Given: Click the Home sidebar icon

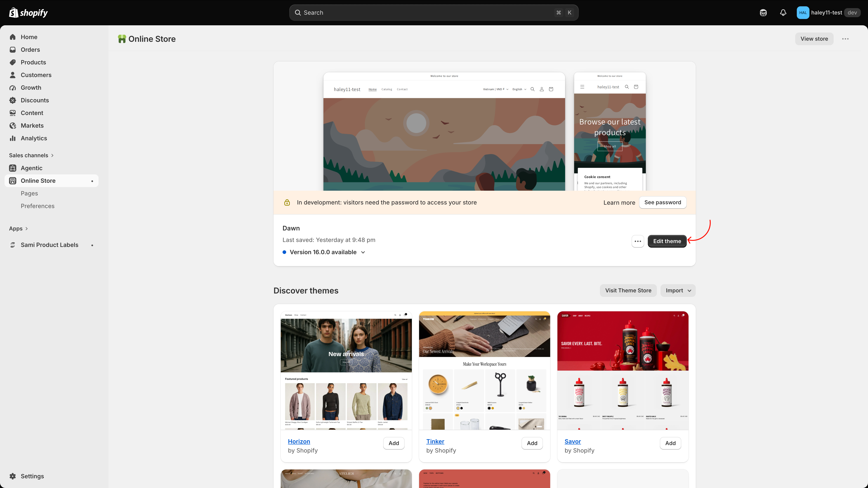Looking at the screenshot, I should coord(13,37).
